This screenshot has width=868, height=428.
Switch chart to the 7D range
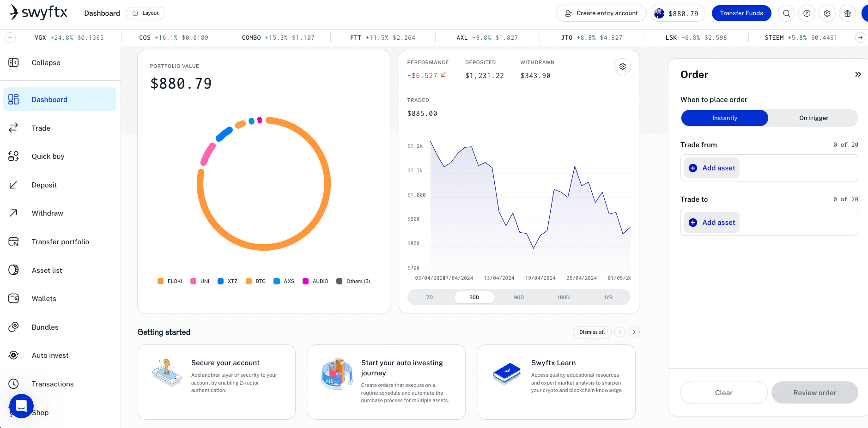[430, 297]
